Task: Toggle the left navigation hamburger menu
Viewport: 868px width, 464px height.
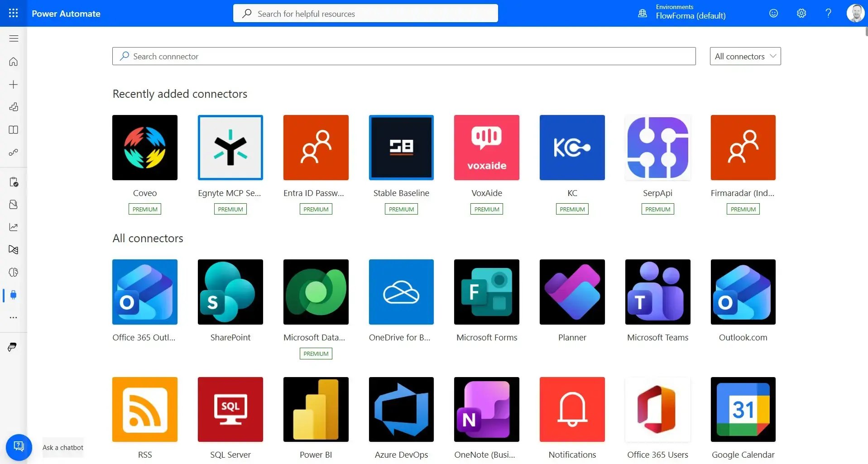Action: tap(14, 38)
